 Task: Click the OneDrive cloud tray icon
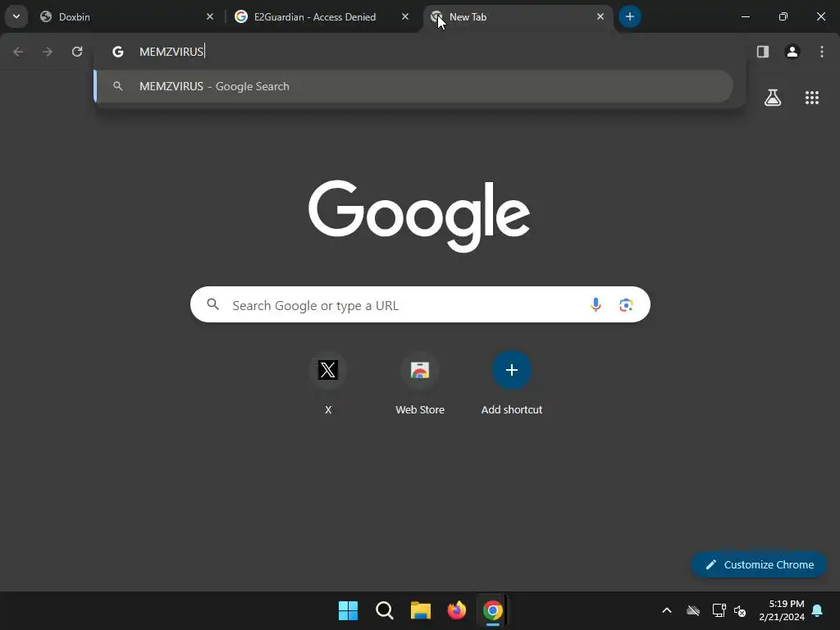693,610
